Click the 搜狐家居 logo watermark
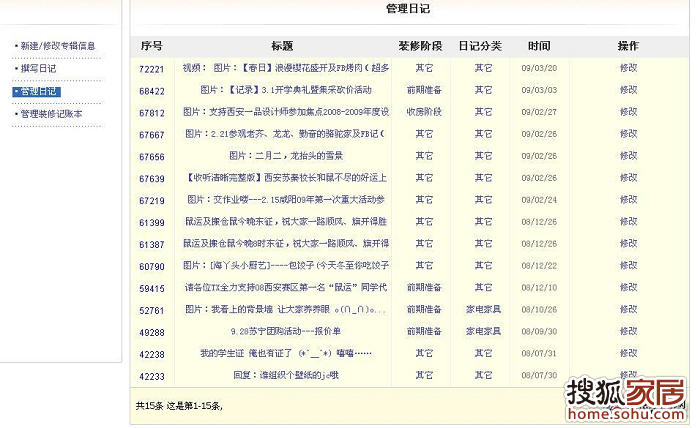 (x=625, y=398)
